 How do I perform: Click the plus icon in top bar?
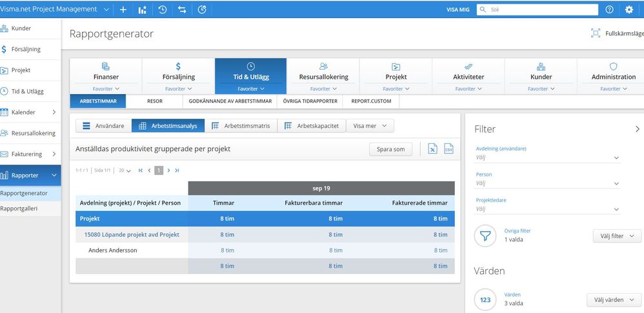coord(123,10)
